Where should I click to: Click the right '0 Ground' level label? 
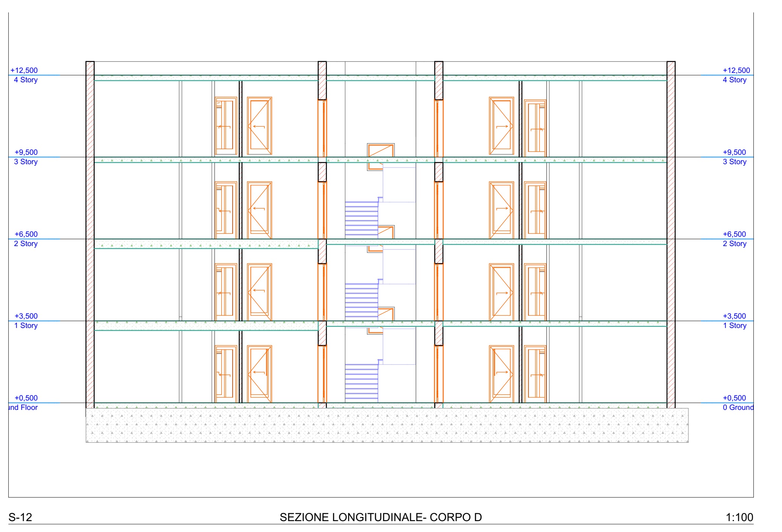point(738,408)
